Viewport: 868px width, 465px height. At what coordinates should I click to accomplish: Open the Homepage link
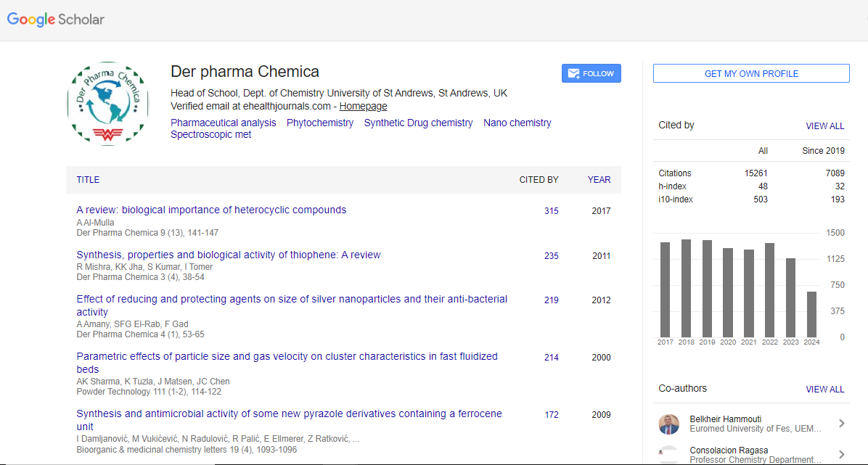363,106
